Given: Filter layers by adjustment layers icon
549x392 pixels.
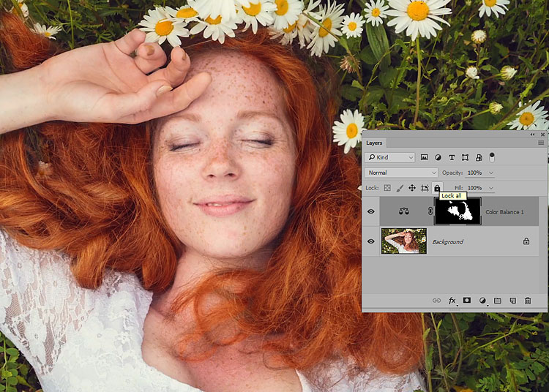Looking at the screenshot, I should (438, 157).
